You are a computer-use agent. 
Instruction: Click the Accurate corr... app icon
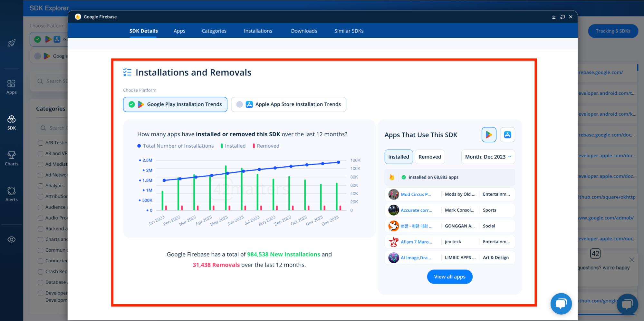pyautogui.click(x=393, y=210)
